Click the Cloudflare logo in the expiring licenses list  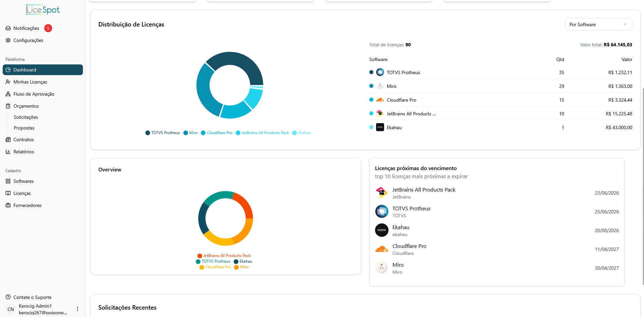pos(382,249)
